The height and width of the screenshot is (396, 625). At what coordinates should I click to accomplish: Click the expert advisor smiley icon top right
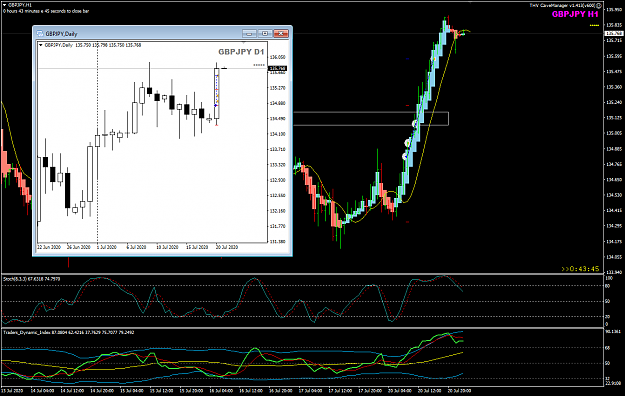pos(599,6)
